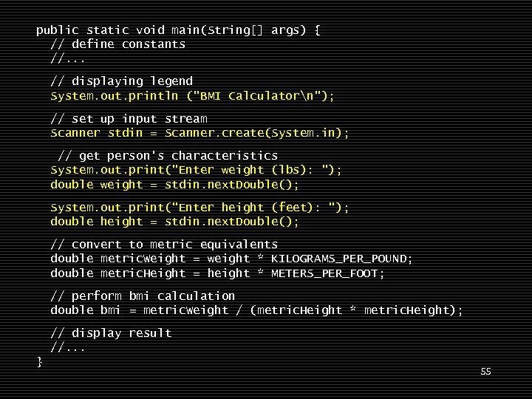The image size is (532, 399).
Task: Click the println "BMI Calculator" statement
Action: [192, 96]
